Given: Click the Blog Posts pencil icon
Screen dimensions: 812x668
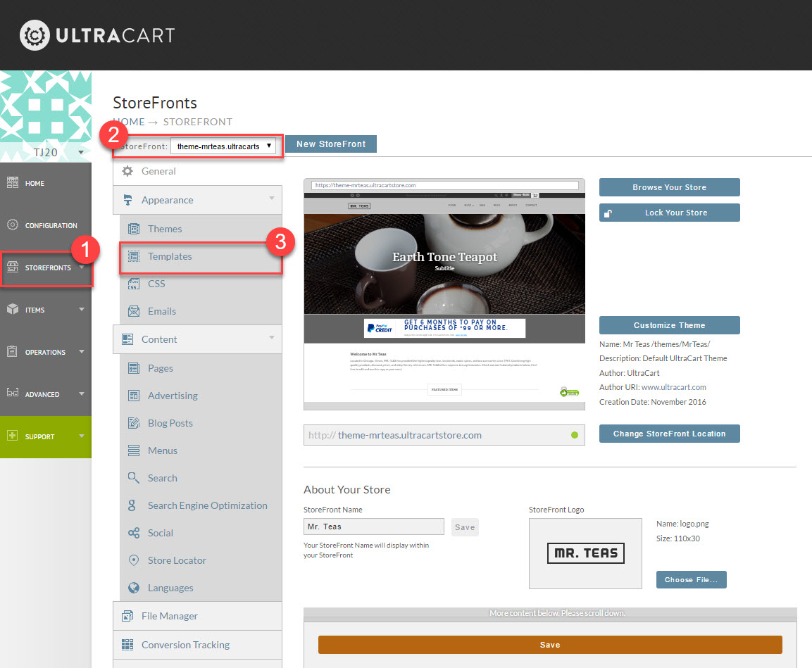Looking at the screenshot, I should 134,423.
